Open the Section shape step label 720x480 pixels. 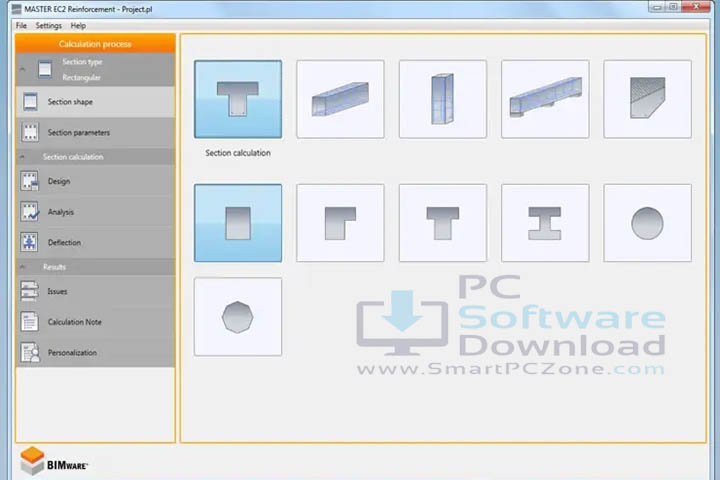(70, 102)
